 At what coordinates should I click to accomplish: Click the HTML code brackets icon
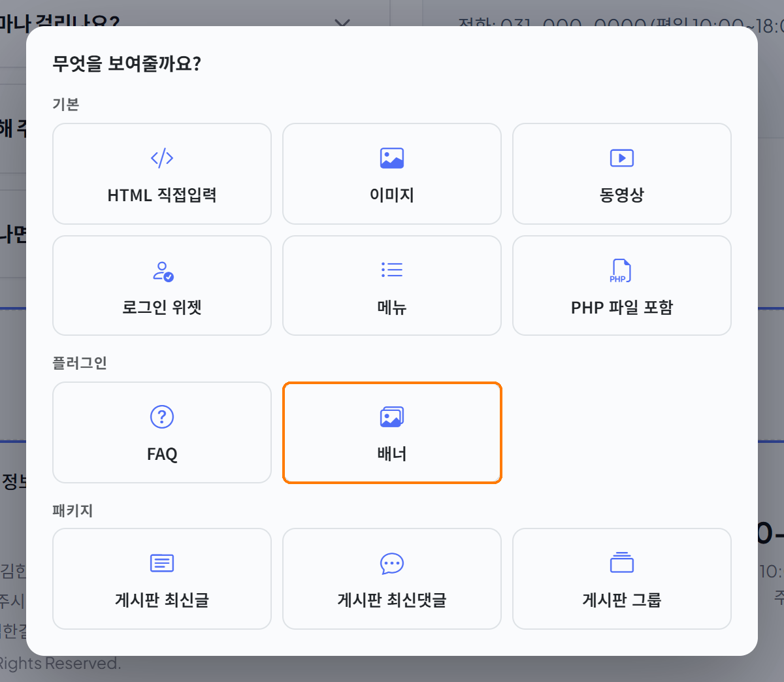(162, 158)
